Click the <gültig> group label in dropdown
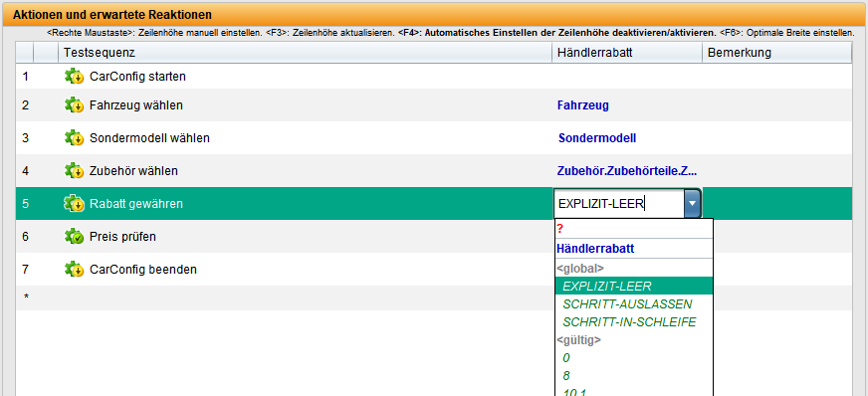Image resolution: width=868 pixels, height=396 pixels. pos(578,340)
